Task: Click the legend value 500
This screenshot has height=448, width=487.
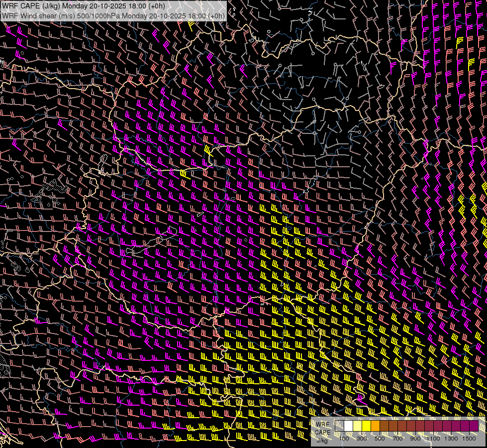Action: (380, 439)
